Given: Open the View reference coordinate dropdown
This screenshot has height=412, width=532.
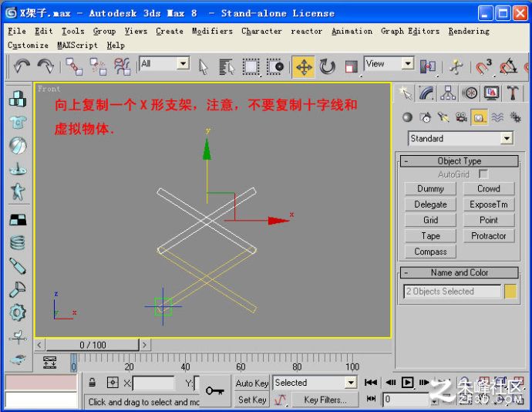Looking at the screenshot, I should click(389, 63).
